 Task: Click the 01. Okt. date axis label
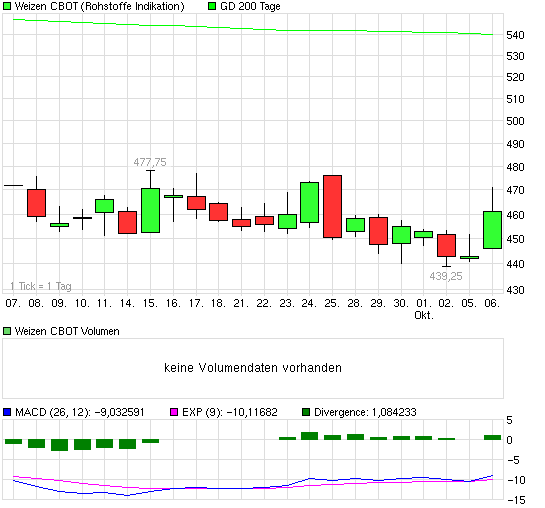click(424, 309)
